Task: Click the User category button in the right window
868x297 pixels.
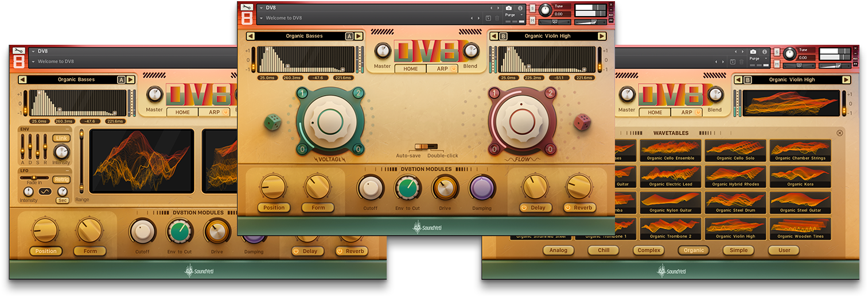Action: [784, 250]
